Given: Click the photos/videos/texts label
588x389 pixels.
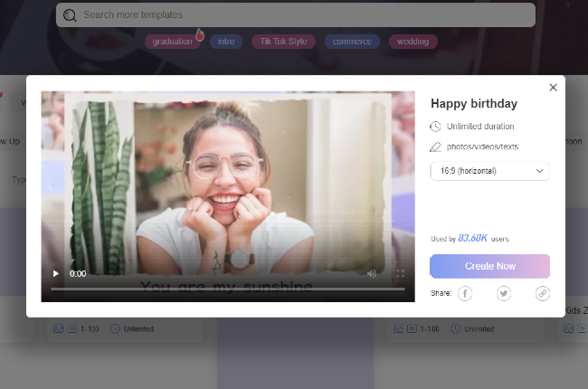Looking at the screenshot, I should (482, 147).
